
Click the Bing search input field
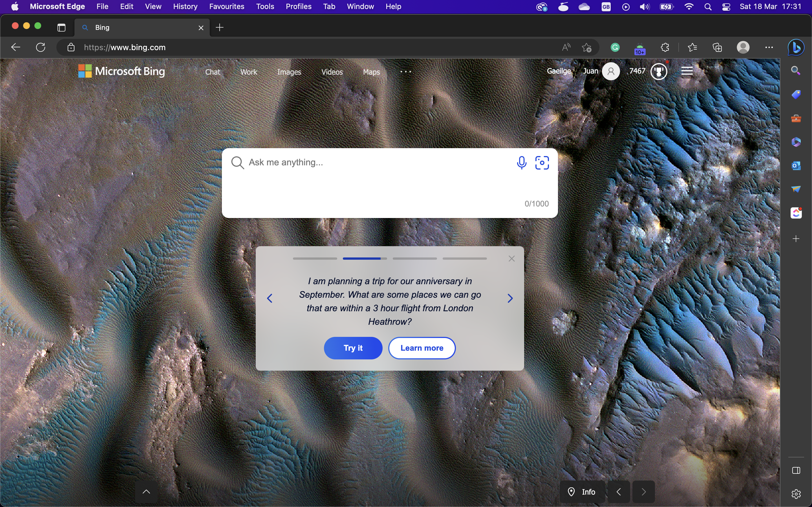pos(389,162)
